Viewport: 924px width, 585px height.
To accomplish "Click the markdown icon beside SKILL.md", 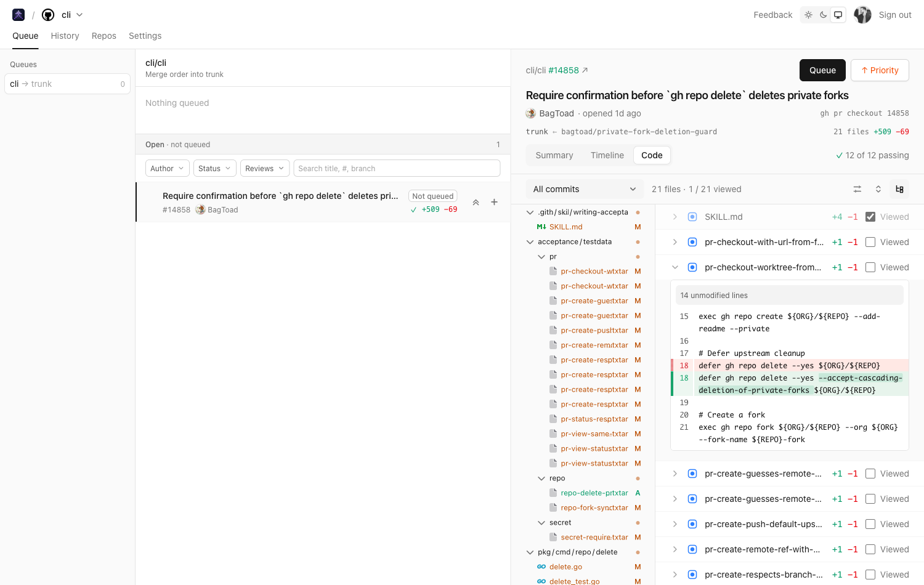I will click(x=541, y=227).
